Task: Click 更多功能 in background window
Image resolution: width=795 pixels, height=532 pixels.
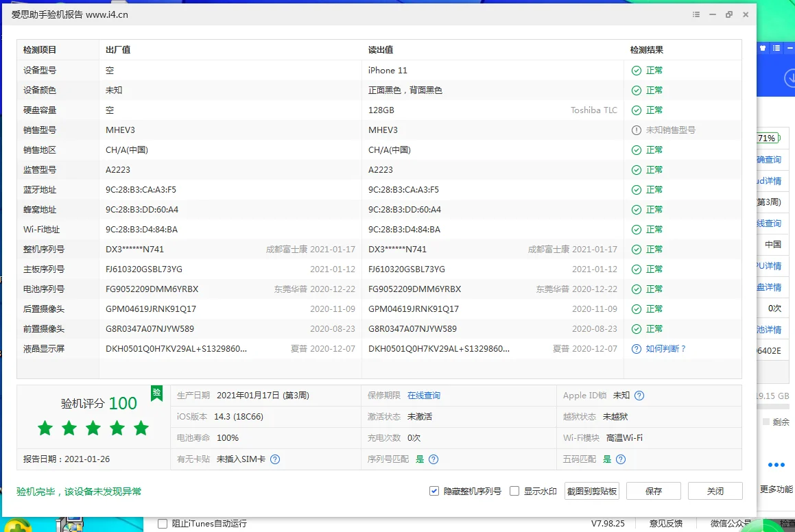Action: click(x=776, y=489)
